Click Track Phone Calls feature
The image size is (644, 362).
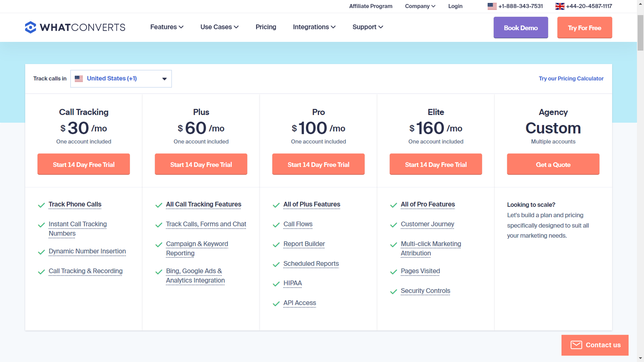click(x=75, y=204)
